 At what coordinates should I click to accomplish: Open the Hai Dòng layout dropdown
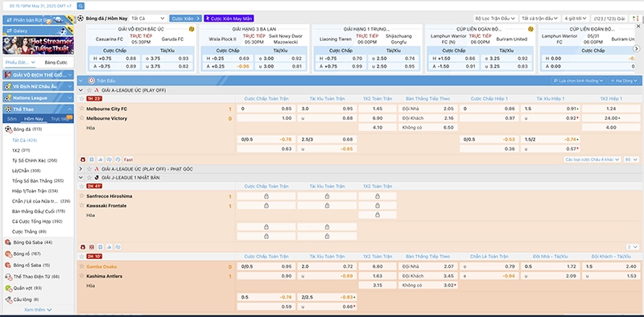coord(623,80)
